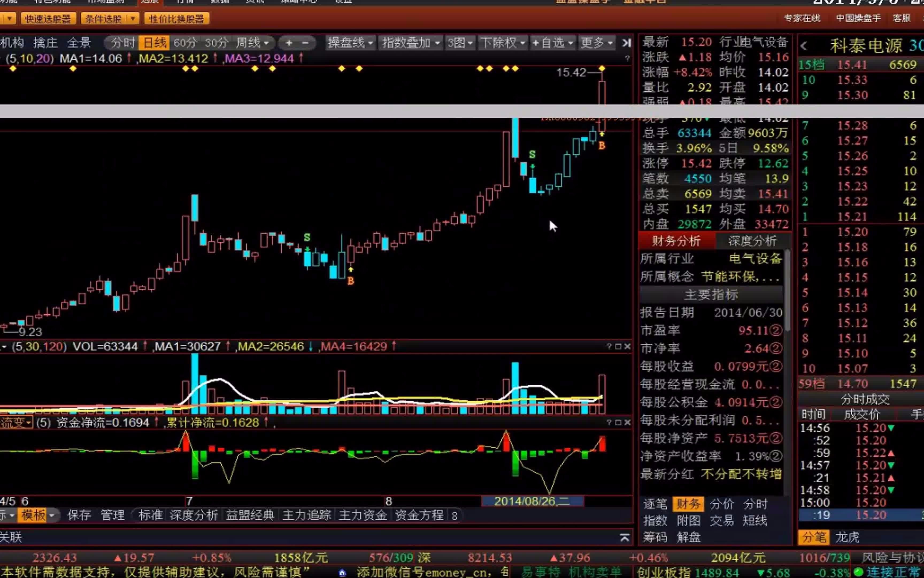The height and width of the screenshot is (578, 924).
Task: Select 益盟经典 template tab
Action: pos(250,515)
